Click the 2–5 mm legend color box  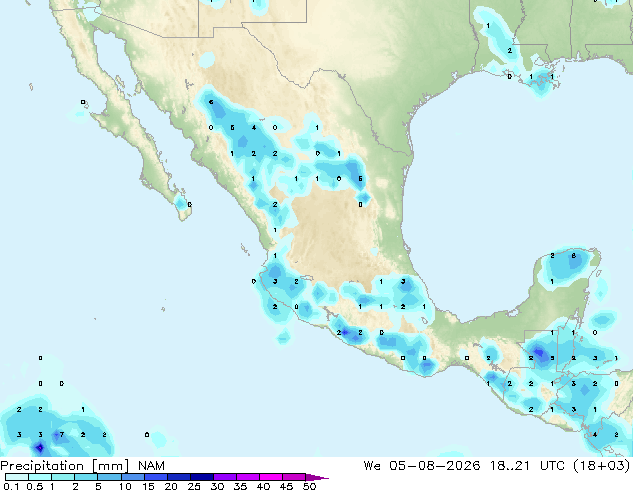click(86, 477)
